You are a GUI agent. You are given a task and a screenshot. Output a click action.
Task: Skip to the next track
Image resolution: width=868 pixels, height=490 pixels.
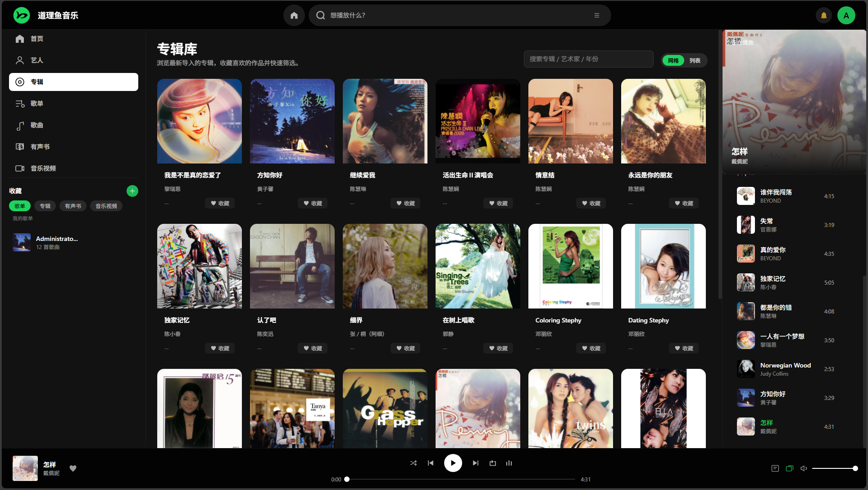(475, 463)
